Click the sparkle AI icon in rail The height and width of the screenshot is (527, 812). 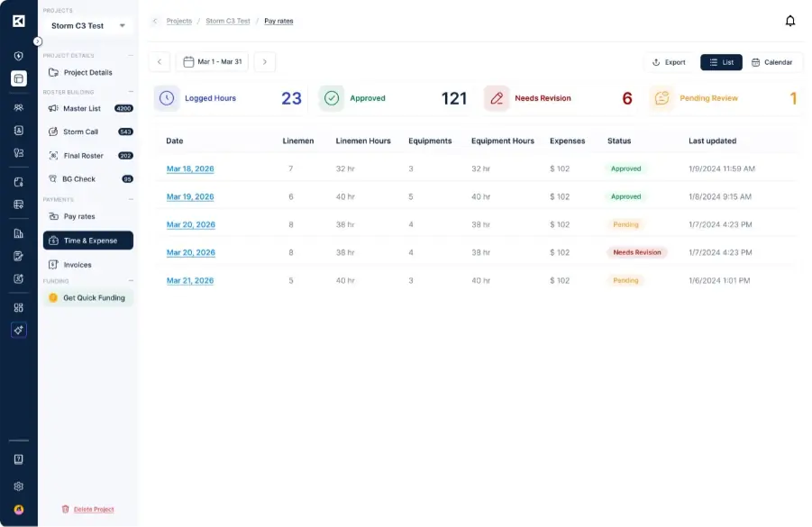tap(19, 331)
